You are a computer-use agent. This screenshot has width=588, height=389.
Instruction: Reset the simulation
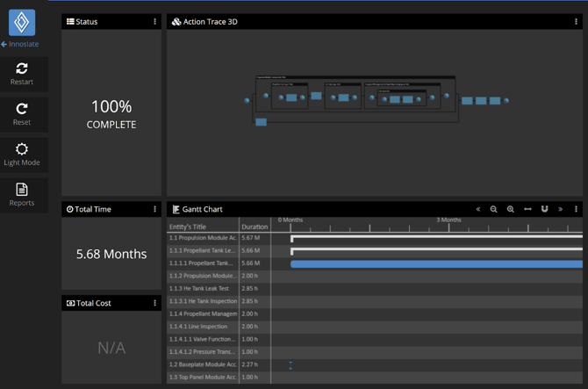pyautogui.click(x=22, y=114)
